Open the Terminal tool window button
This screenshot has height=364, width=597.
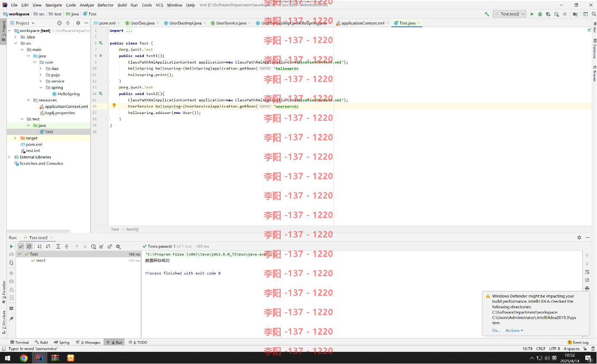tap(19, 342)
